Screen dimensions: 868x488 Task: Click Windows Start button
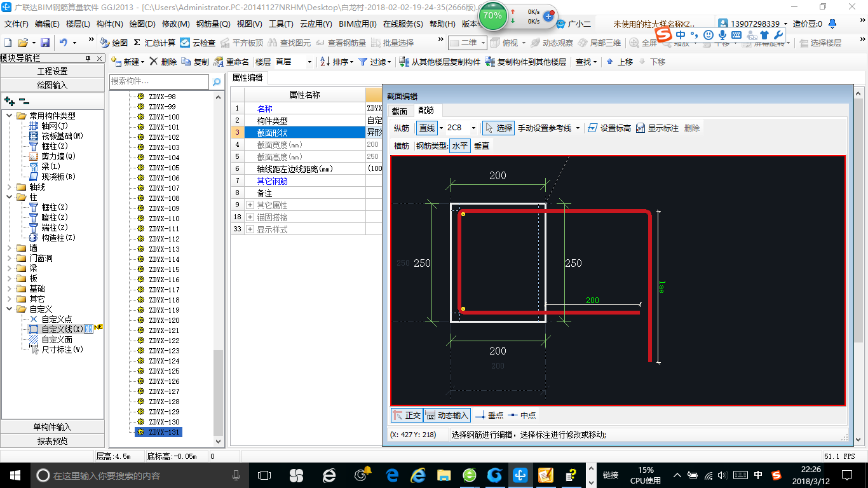15,475
